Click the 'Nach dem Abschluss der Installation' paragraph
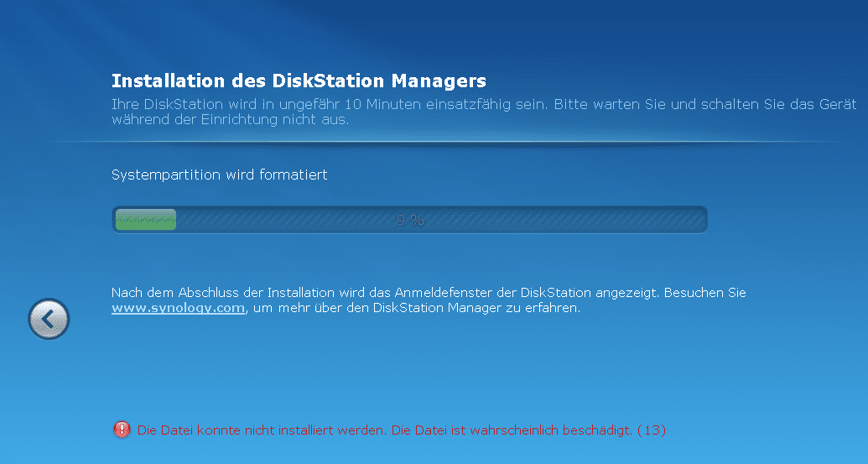 (x=429, y=300)
